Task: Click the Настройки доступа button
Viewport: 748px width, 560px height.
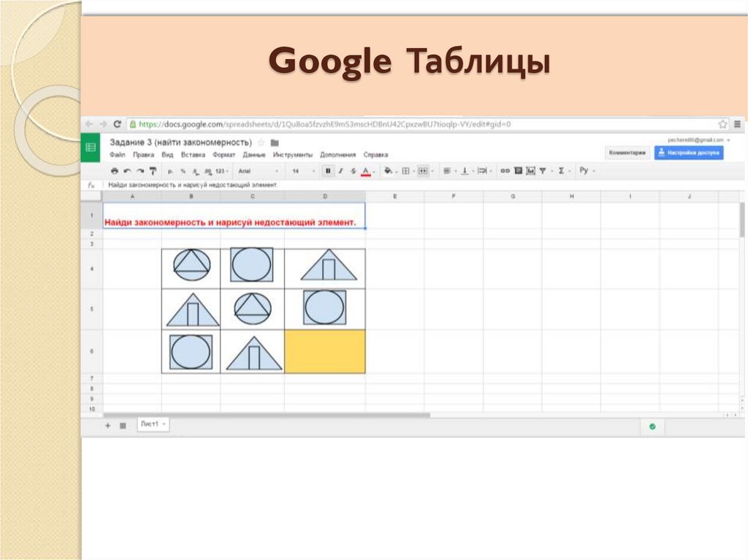Action: [x=689, y=153]
